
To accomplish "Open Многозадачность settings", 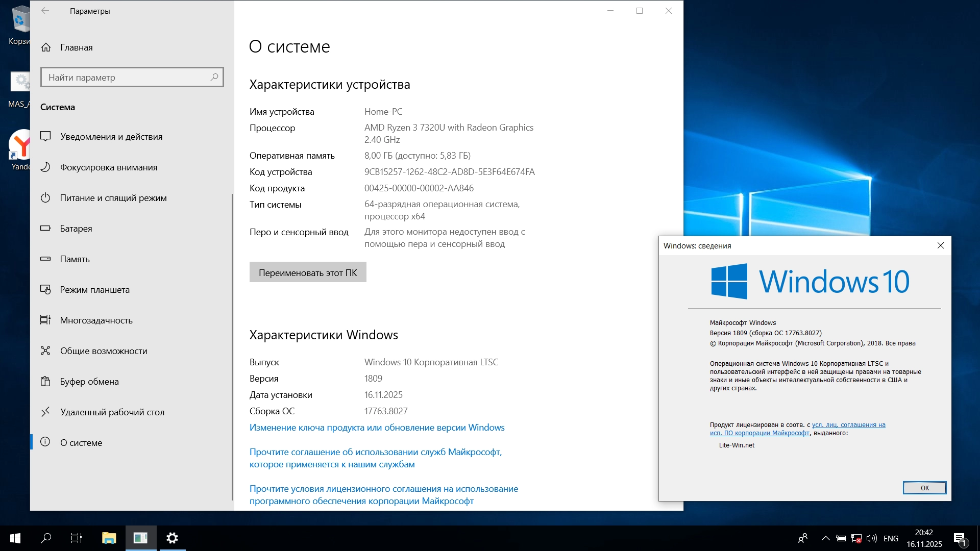I will (96, 320).
